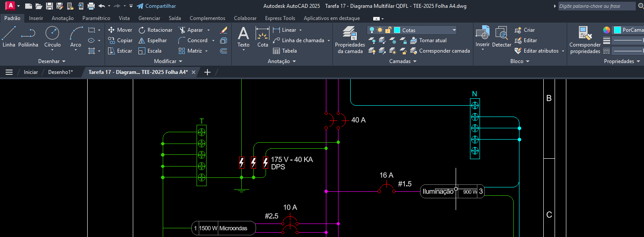Click the Detectar block tool
This screenshot has height=237, width=644.
(502, 37)
